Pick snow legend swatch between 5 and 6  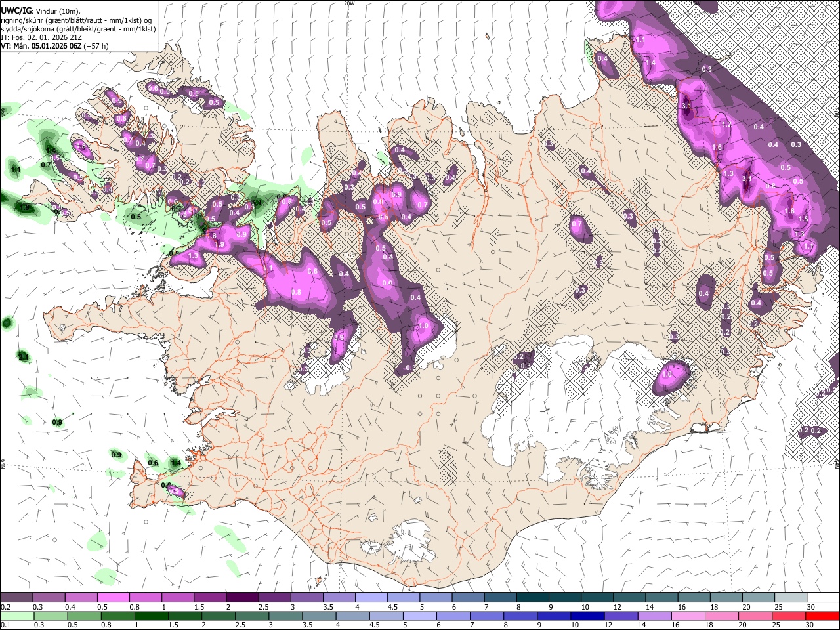coord(434,598)
